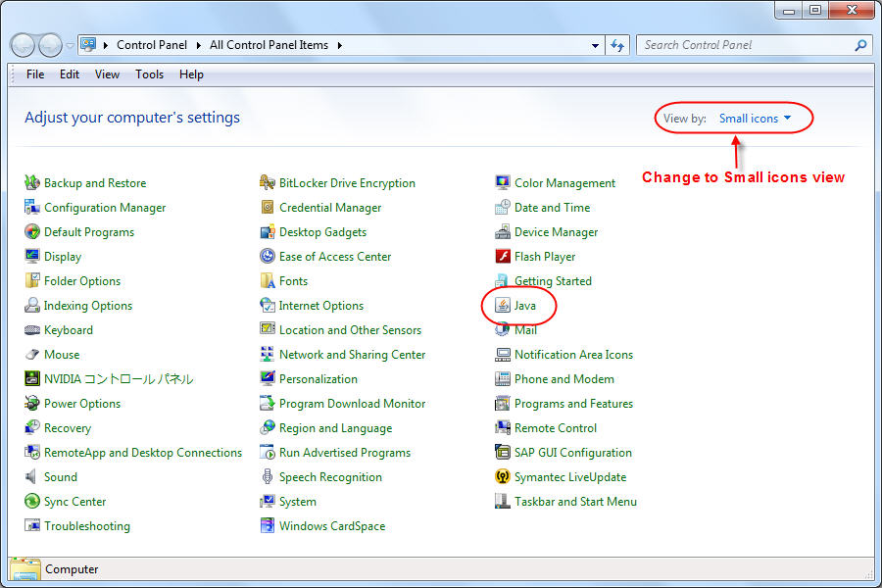Image resolution: width=882 pixels, height=588 pixels.
Task: Click the Symantec LiveUpdate icon
Action: coord(503,476)
